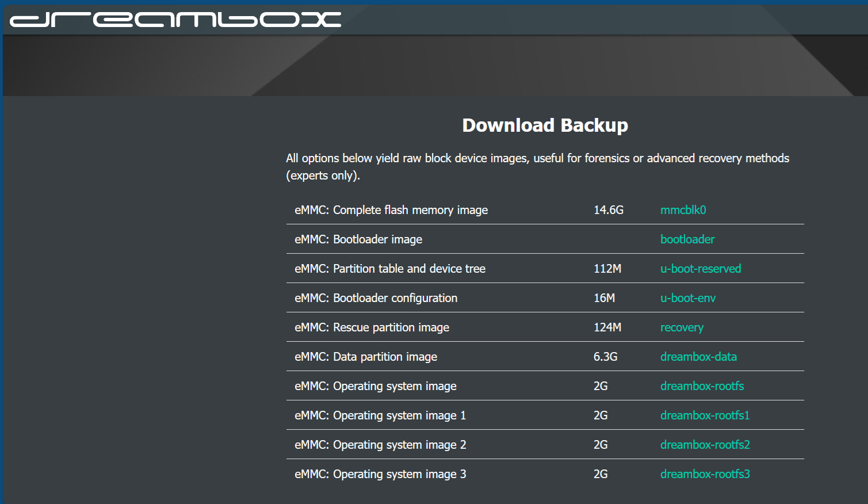Click the Dreambox logo in the header
The image size is (868, 504).
[175, 20]
